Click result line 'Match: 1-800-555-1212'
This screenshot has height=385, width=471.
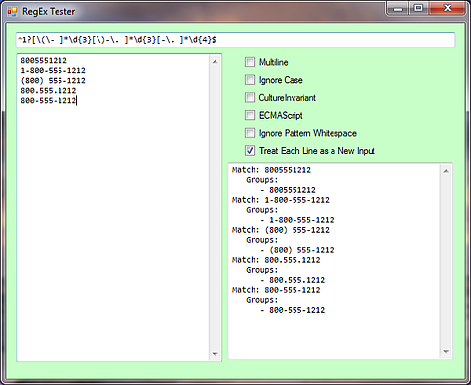click(281, 200)
